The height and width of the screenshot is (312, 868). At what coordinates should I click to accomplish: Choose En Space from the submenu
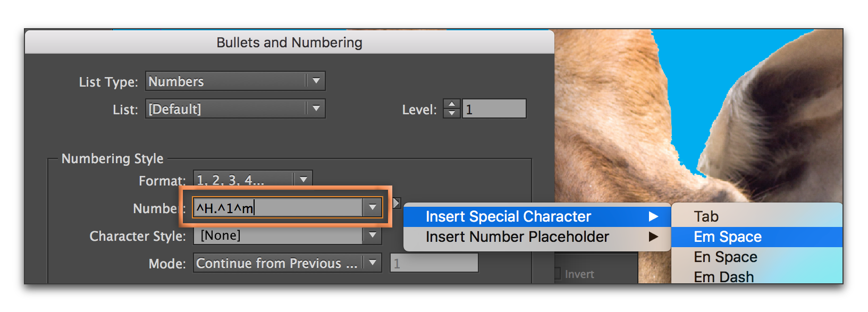725,257
